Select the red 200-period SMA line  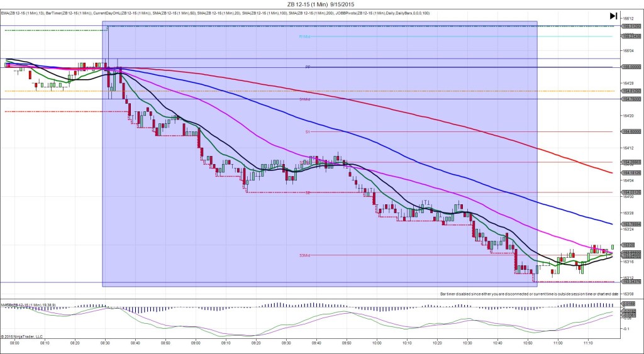(440, 113)
